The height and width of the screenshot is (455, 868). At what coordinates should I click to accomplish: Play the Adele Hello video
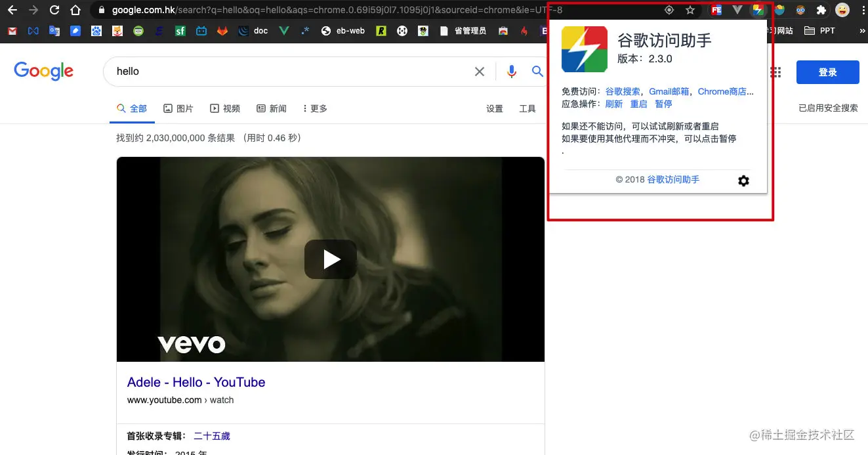coord(331,259)
